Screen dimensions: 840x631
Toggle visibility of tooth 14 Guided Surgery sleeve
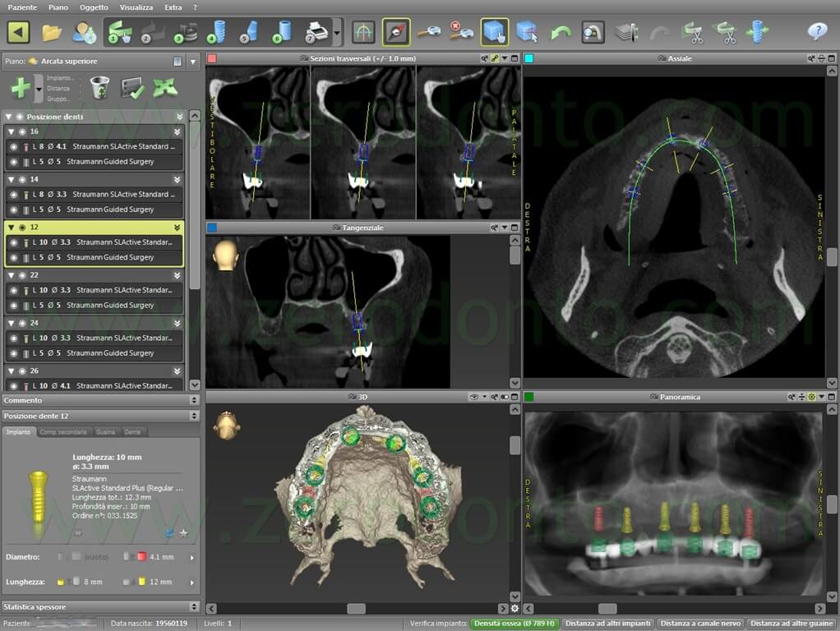(x=13, y=210)
